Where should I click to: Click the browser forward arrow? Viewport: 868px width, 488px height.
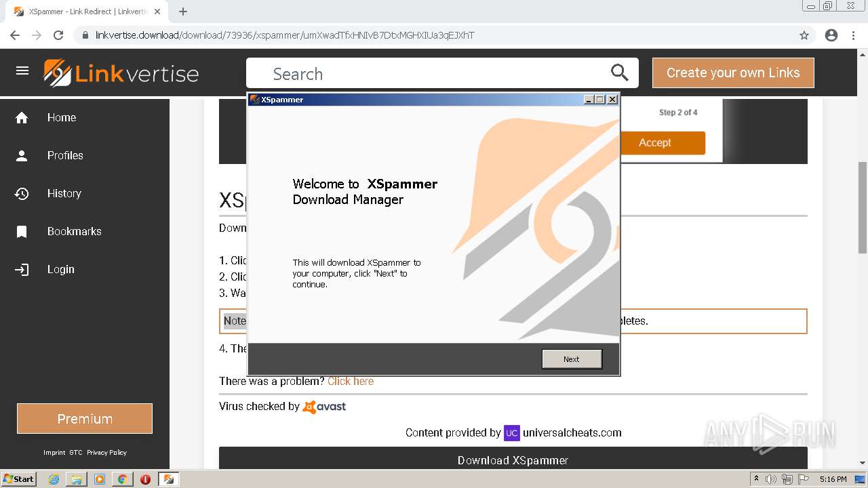pyautogui.click(x=37, y=35)
